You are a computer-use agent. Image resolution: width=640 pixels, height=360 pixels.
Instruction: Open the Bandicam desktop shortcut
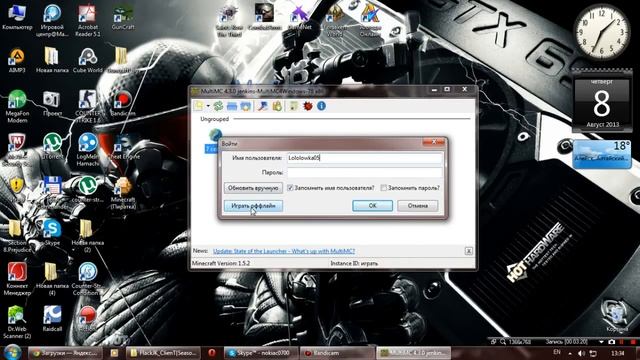(122, 104)
